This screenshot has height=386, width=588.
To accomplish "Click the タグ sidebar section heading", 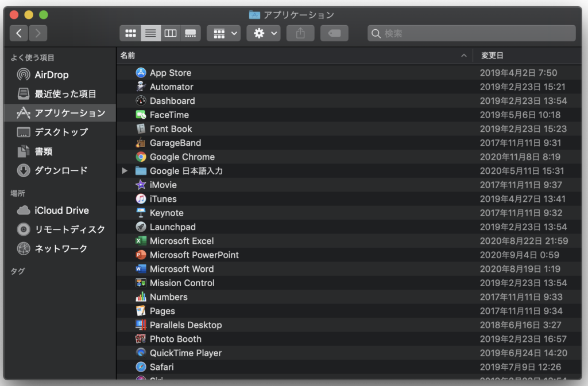I will click(18, 271).
